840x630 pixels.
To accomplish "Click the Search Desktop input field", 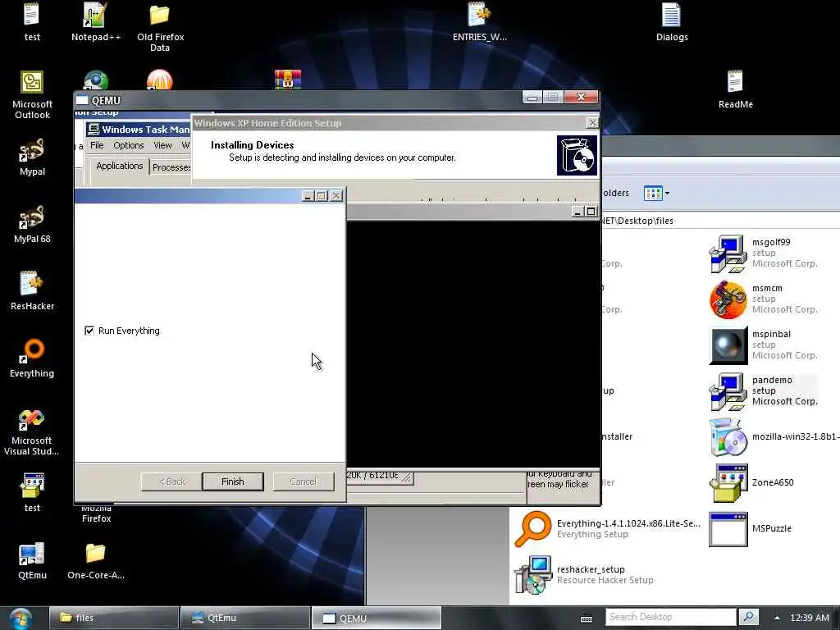I will coord(671,617).
